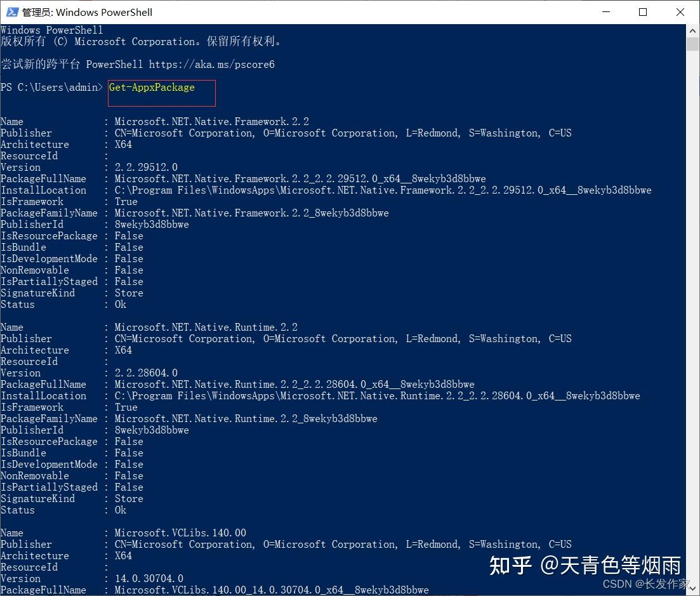Click PackageFamilyName Microsoft.NET.Native.Runtime.2.2_8wekyb3d8bbwe

point(246,419)
